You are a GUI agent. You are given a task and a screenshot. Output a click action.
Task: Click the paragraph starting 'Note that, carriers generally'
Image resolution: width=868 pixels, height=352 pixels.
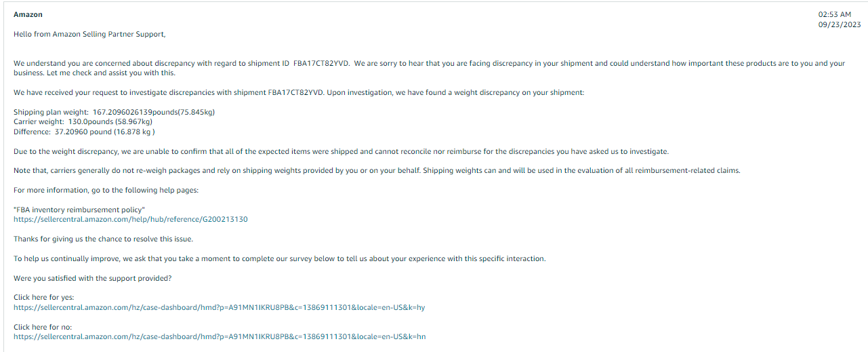(377, 170)
